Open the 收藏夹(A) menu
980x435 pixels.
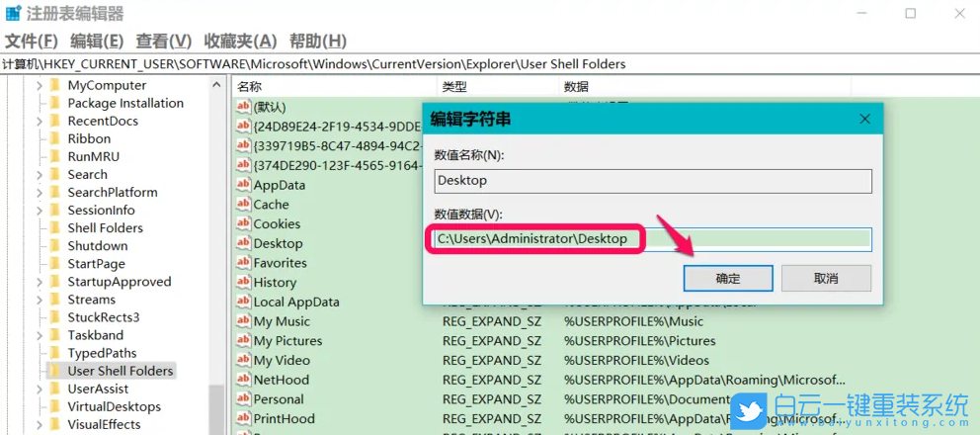[240, 41]
